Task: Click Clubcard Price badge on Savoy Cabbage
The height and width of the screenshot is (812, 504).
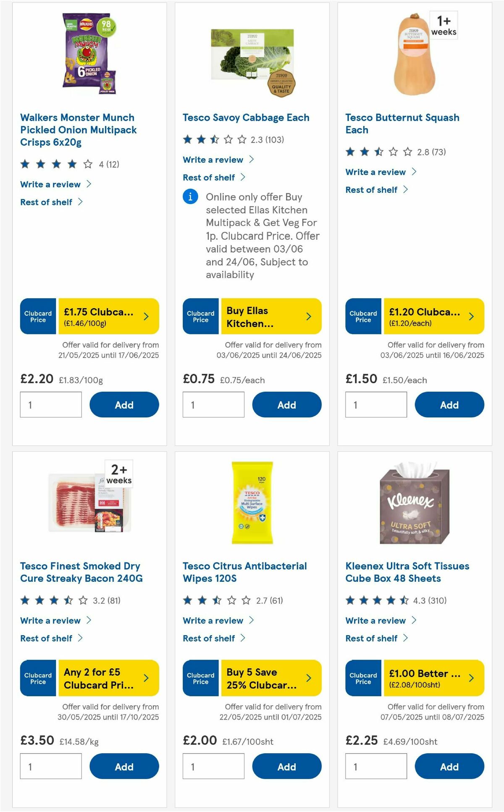Action: 200,316
